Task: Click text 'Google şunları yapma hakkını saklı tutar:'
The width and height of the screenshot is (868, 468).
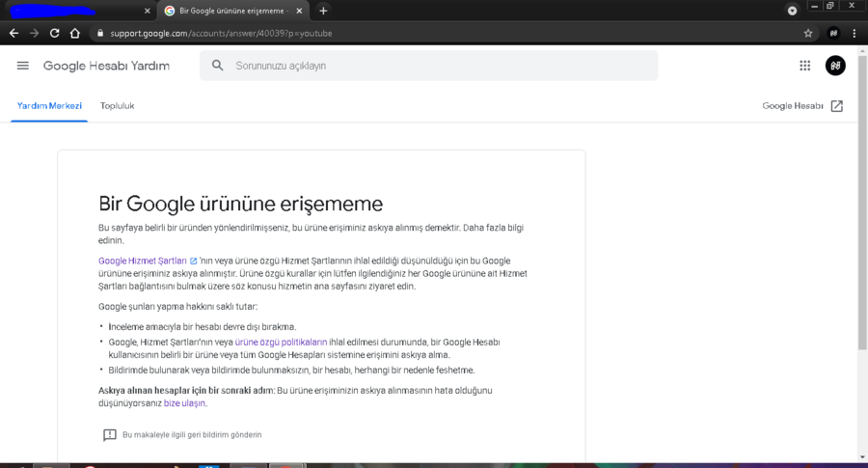Action: click(x=177, y=307)
